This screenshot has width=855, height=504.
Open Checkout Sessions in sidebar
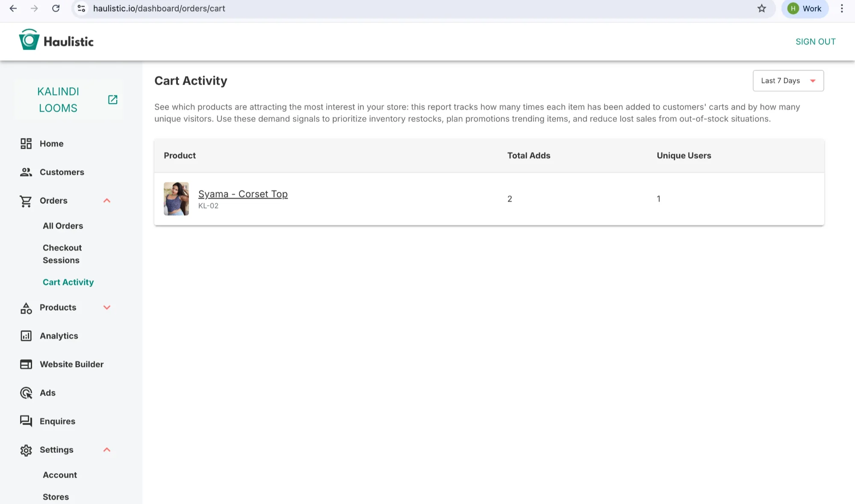(x=62, y=254)
